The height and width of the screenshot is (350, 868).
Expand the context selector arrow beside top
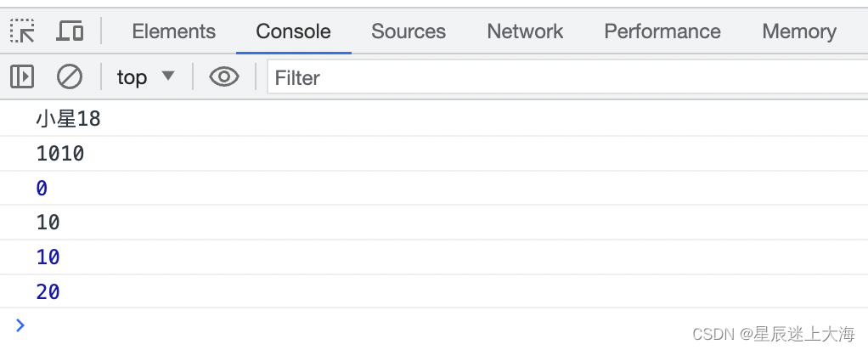pyautogui.click(x=167, y=76)
